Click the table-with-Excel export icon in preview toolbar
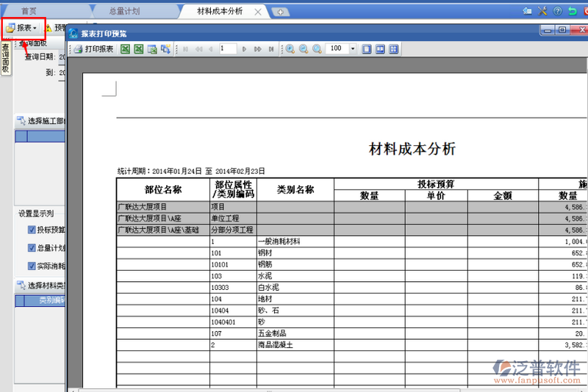588x392 pixels. coord(152,49)
